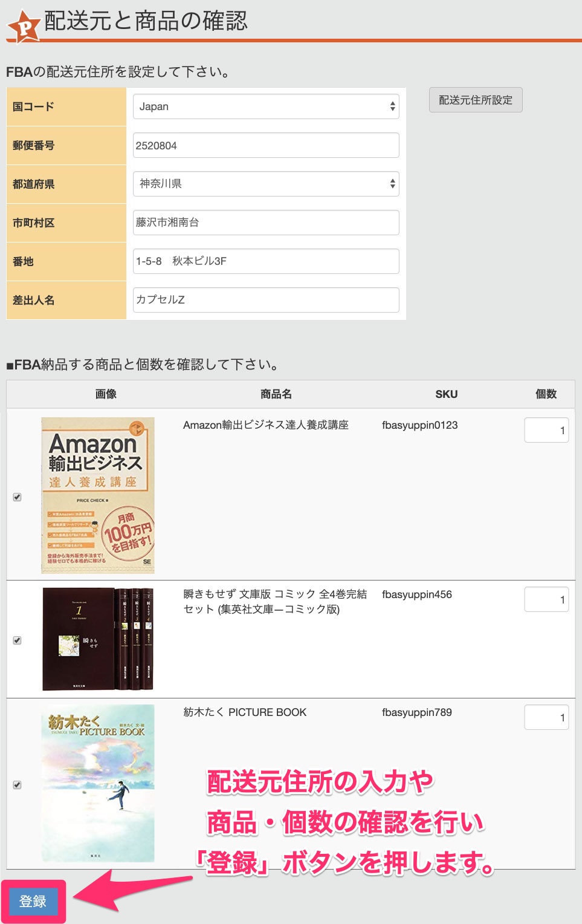Image resolution: width=582 pixels, height=924 pixels.
Task: Click the SKU text fbasyuppin456
Action: 417,594
